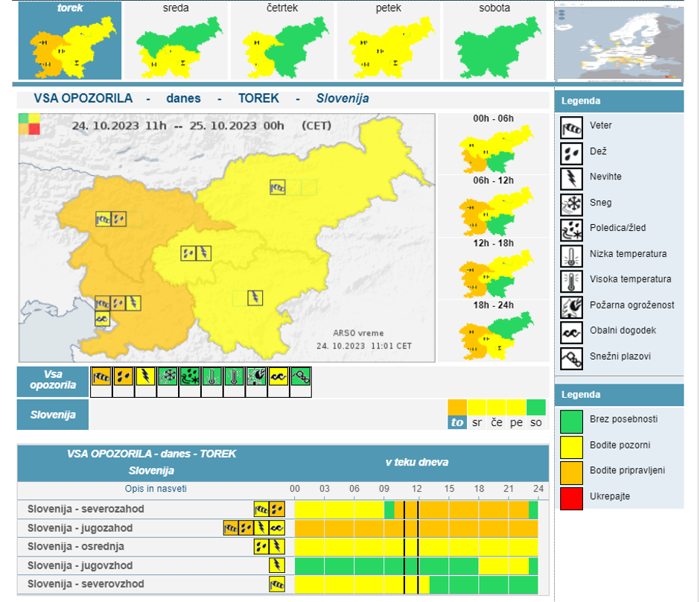The height and width of the screenshot is (602, 700).
Task: Click the wind icon on northeast map region
Action: (278, 188)
